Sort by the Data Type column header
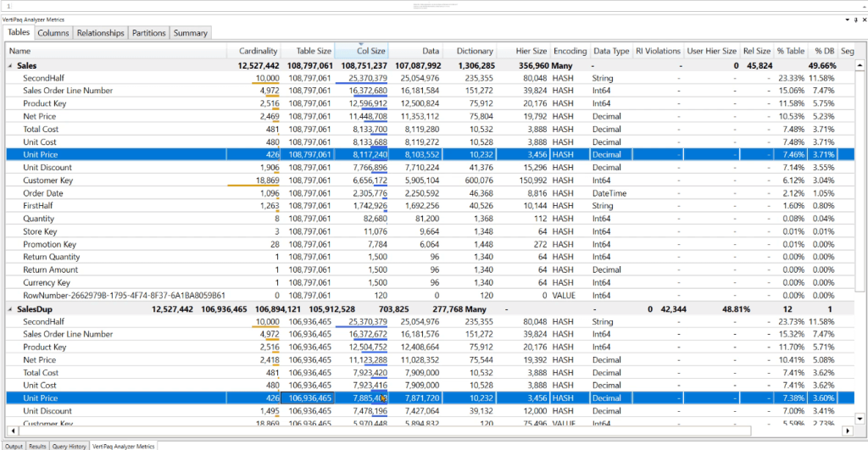The height and width of the screenshot is (450, 868). coord(611,51)
